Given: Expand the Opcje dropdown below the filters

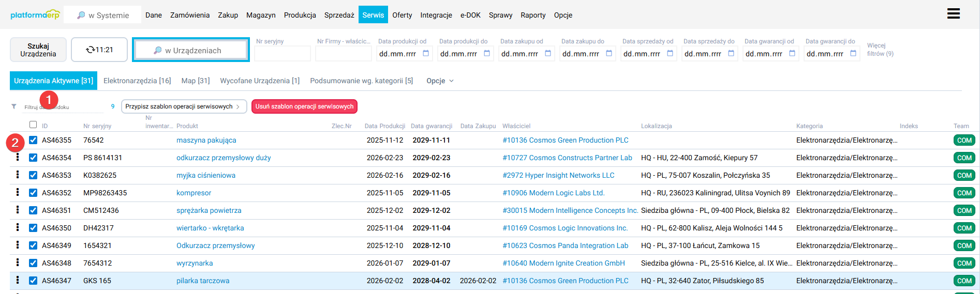Looking at the screenshot, I should coord(440,81).
